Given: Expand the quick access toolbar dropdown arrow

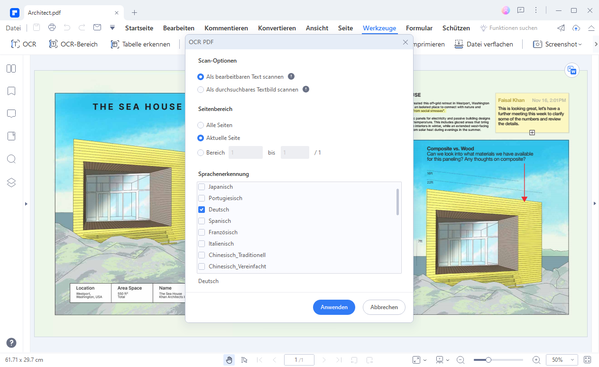Looking at the screenshot, I should pyautogui.click(x=112, y=27).
